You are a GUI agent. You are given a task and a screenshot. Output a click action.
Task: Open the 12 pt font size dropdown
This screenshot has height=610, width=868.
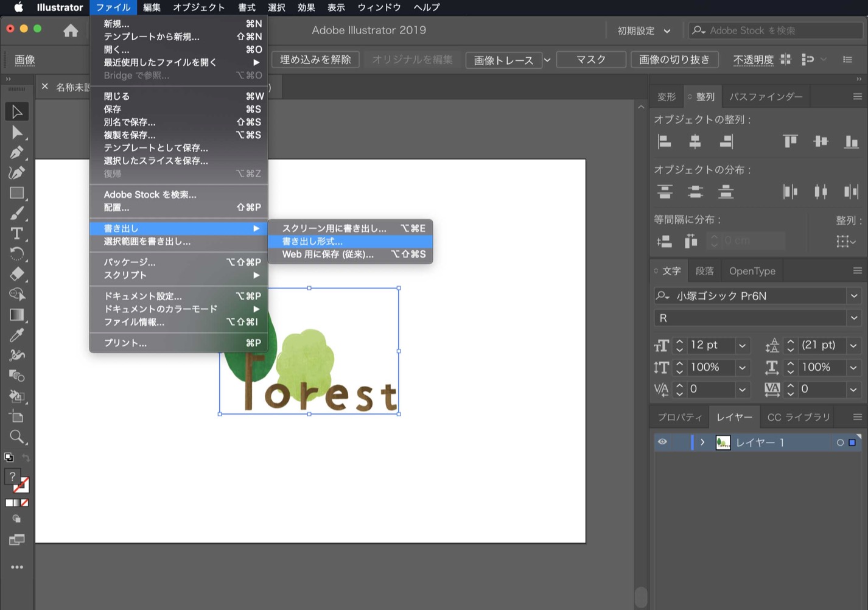click(743, 345)
